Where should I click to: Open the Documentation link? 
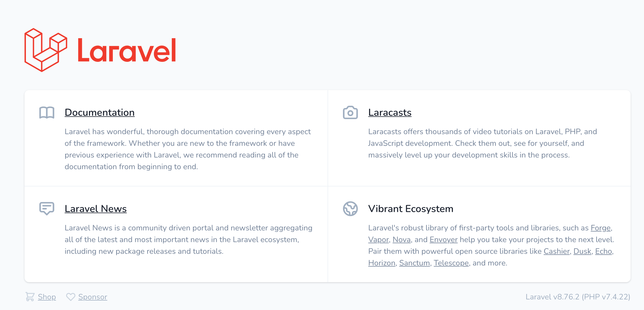(x=100, y=112)
